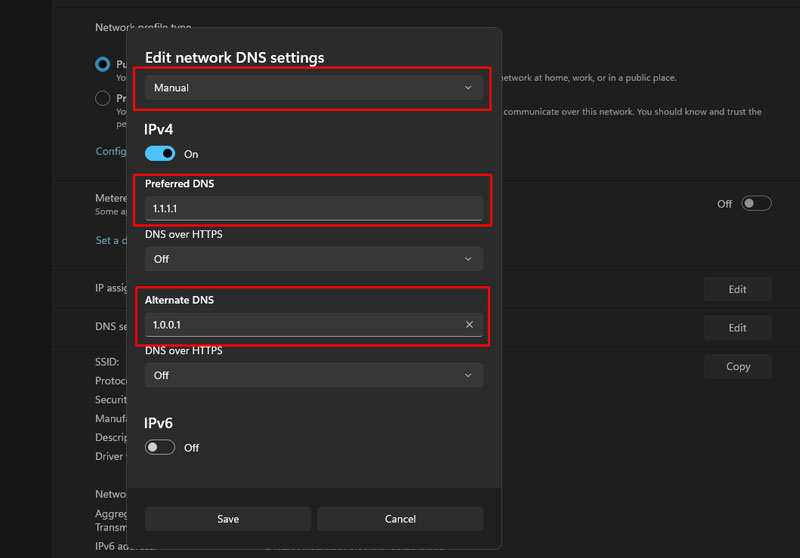The image size is (800, 558).
Task: Open the Configure firewall settings link
Action: click(111, 151)
